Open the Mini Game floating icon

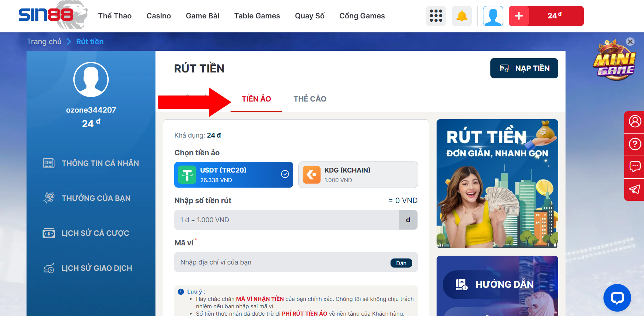[614, 61]
